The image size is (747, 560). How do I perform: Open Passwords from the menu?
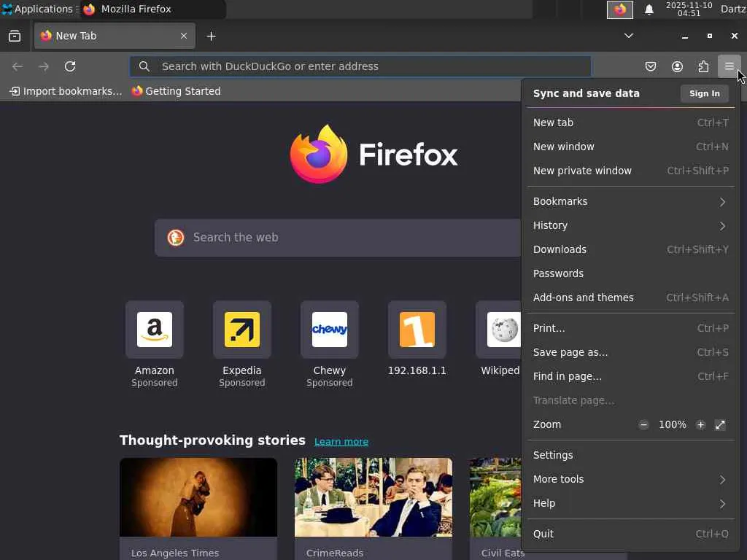click(630, 274)
